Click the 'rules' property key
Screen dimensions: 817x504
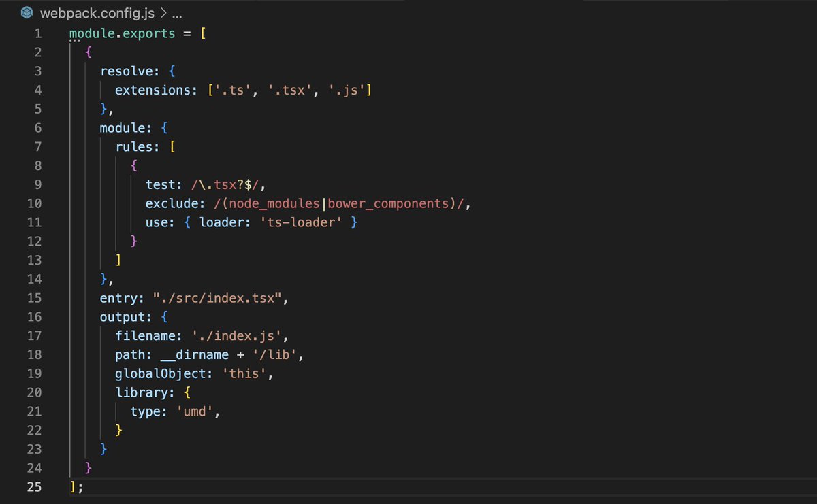[133, 147]
